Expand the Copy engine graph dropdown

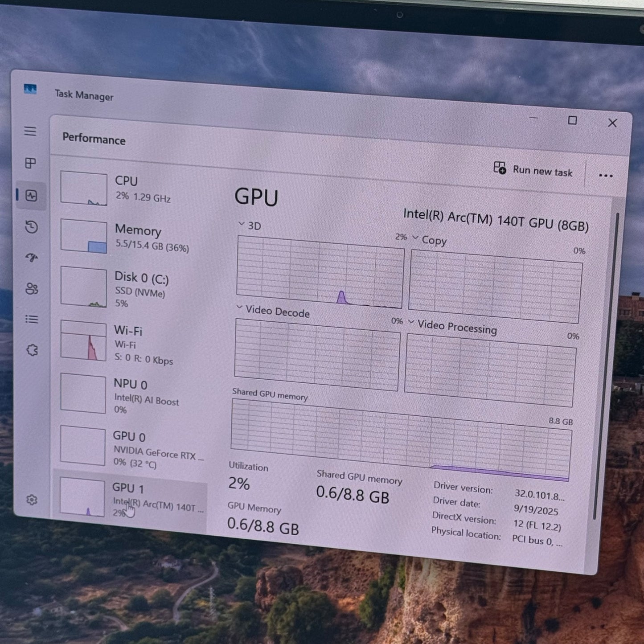coord(415,238)
